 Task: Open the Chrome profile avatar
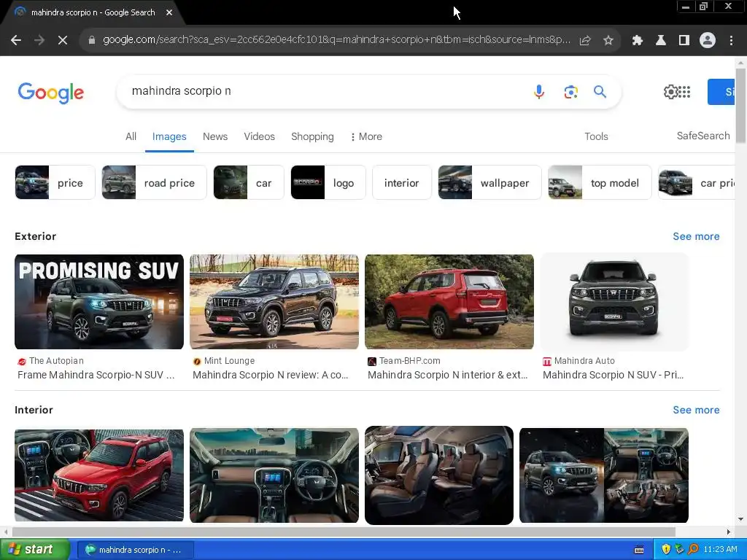(708, 41)
